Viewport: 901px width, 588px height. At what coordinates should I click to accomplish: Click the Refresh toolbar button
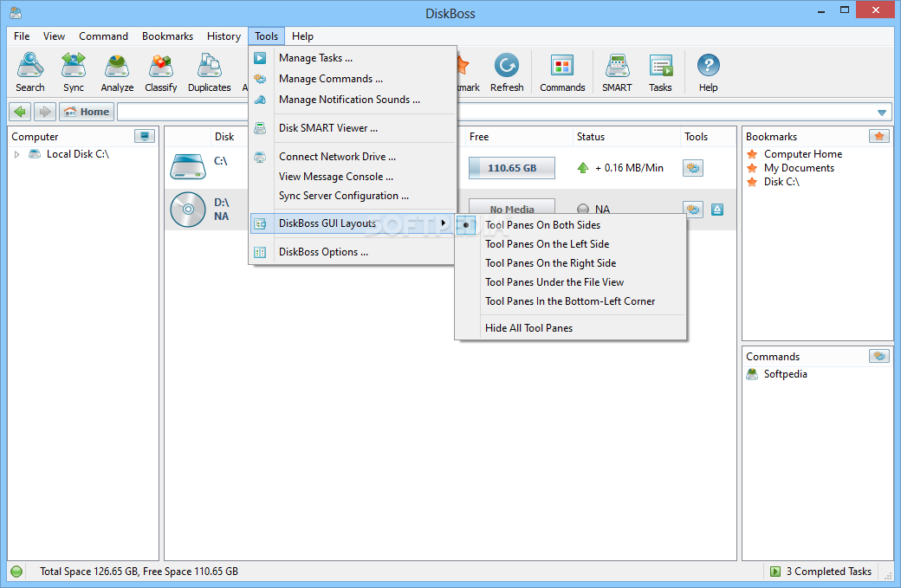[x=507, y=72]
